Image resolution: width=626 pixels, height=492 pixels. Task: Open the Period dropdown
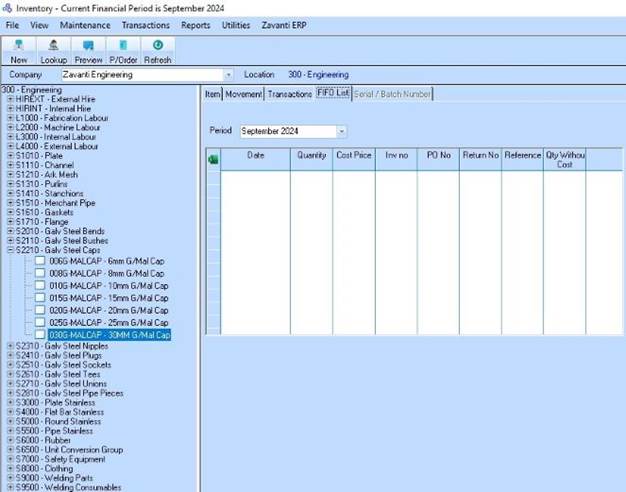pos(341,131)
